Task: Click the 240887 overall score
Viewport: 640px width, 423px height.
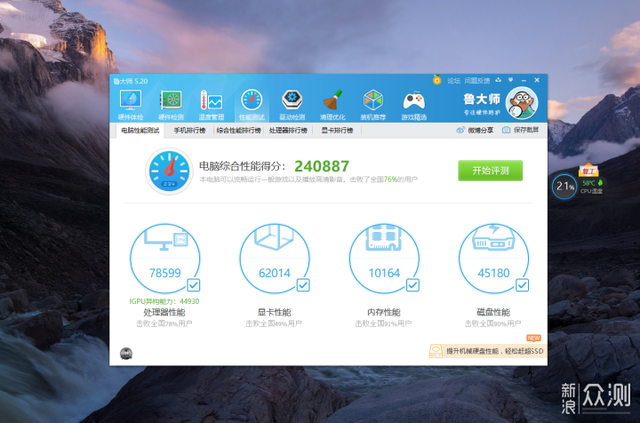Action: 322,166
